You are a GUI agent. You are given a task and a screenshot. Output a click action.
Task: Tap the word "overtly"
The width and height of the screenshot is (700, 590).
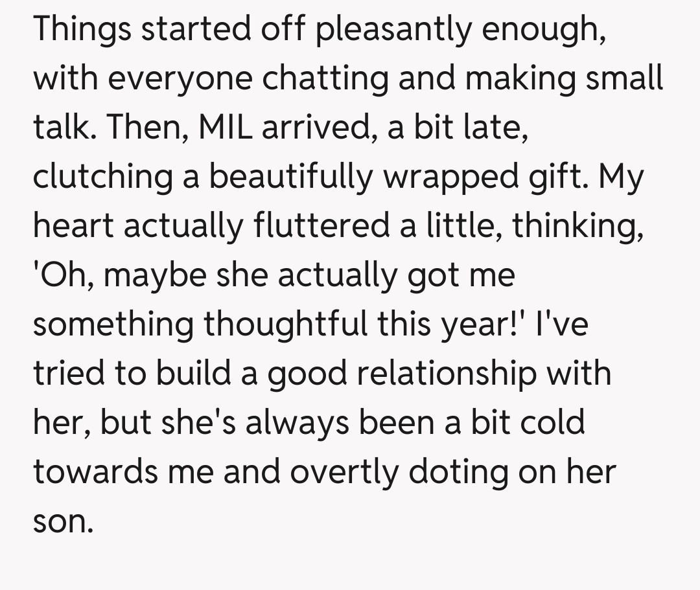tap(343, 472)
